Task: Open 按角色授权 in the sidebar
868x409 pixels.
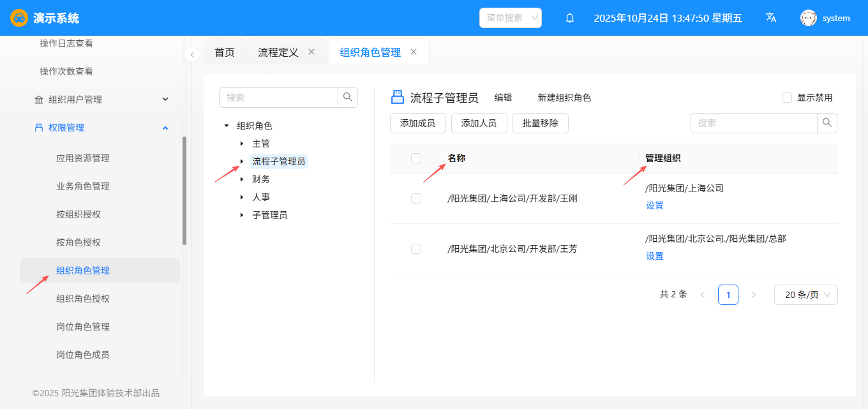Action: coord(79,242)
